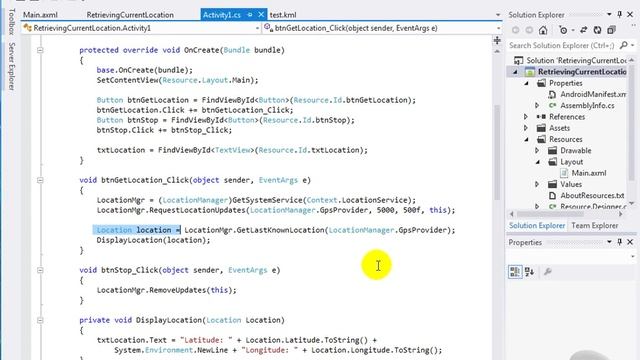The image size is (640, 360).
Task: Select Categorized view in Properties panel
Action: [x=515, y=271]
